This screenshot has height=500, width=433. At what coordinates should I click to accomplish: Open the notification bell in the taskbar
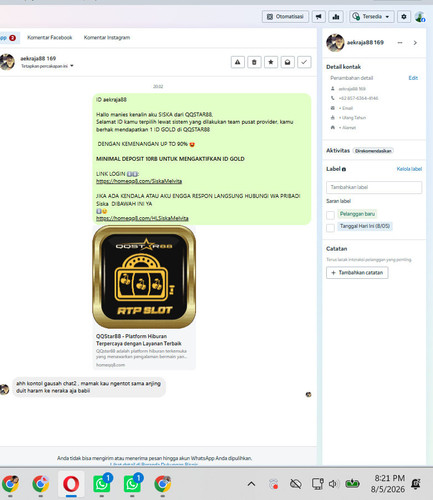coord(416,484)
